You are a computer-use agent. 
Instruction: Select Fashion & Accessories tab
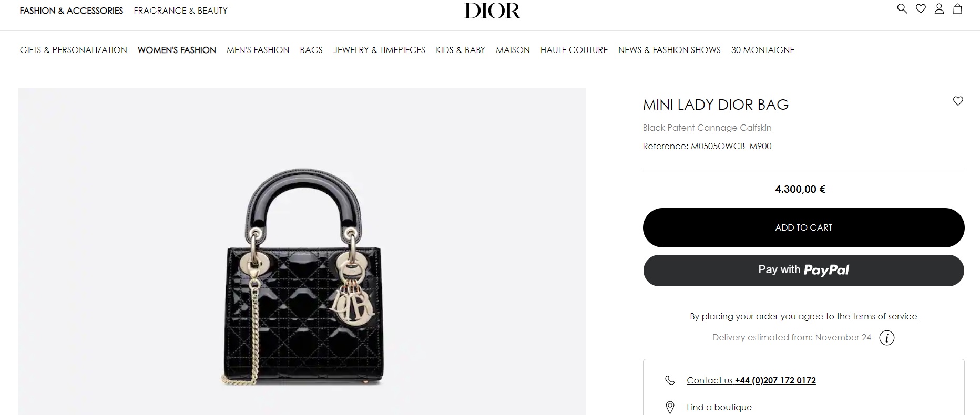(x=72, y=11)
